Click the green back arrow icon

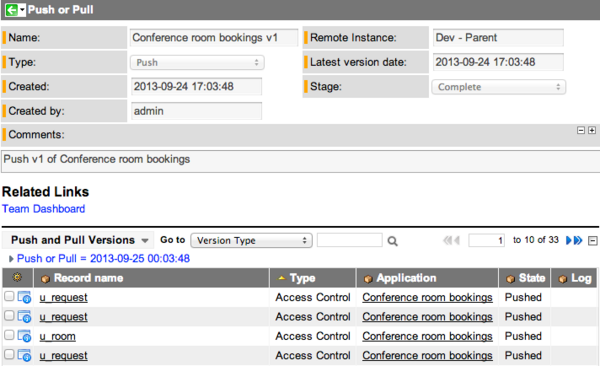click(11, 10)
